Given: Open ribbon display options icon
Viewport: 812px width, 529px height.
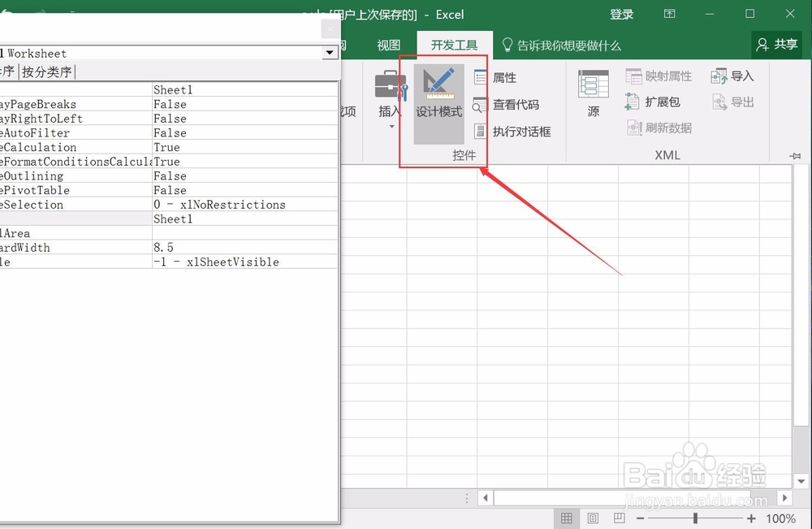Looking at the screenshot, I should point(669,14).
